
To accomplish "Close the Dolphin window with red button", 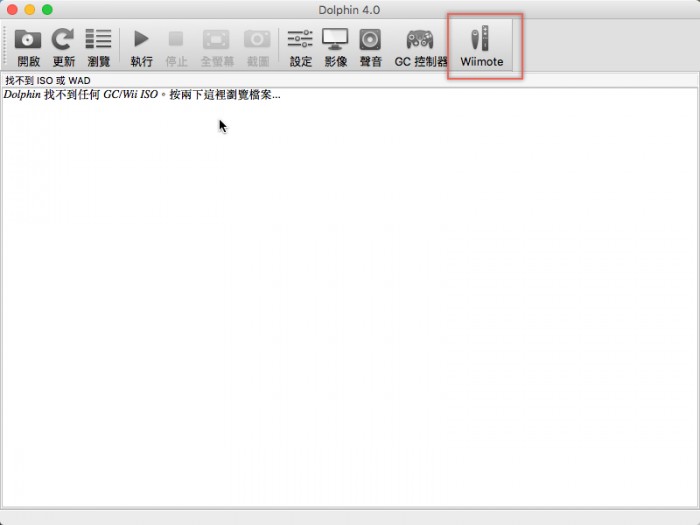I will click(12, 9).
